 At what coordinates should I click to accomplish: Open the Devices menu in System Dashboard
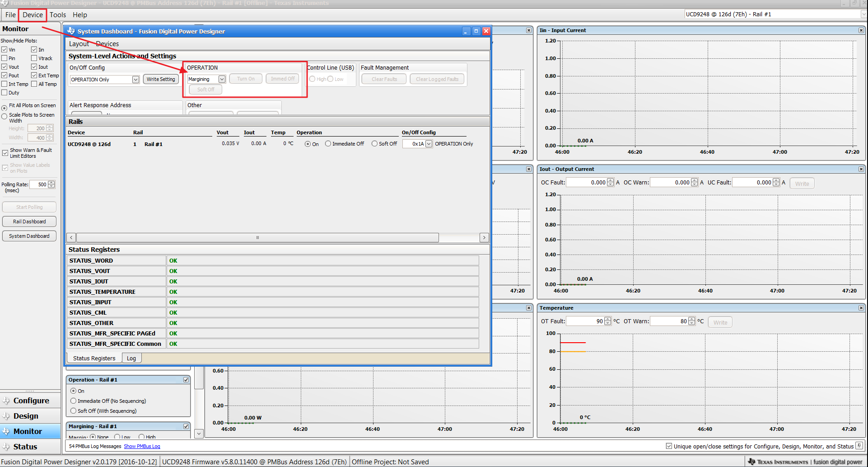pos(107,44)
